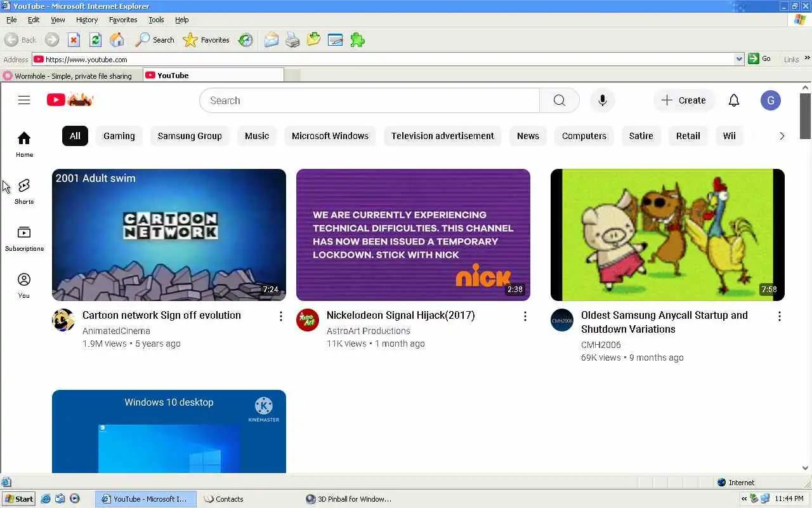Open address bar dropdown arrow
The height and width of the screenshot is (508, 812).
coord(739,59)
